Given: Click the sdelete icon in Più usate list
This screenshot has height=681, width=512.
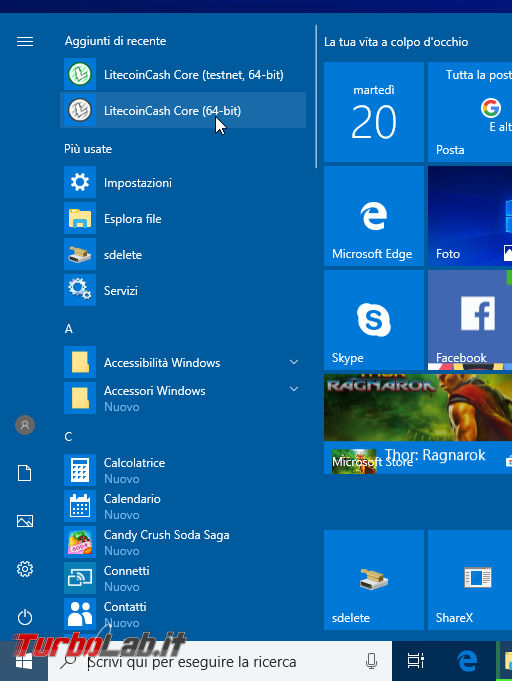Looking at the screenshot, I should pos(80,255).
